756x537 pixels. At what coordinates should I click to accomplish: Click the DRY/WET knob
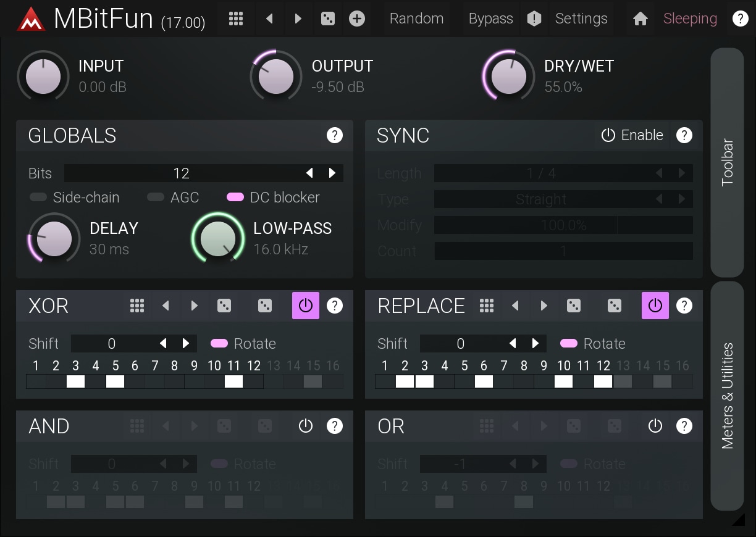pos(508,78)
